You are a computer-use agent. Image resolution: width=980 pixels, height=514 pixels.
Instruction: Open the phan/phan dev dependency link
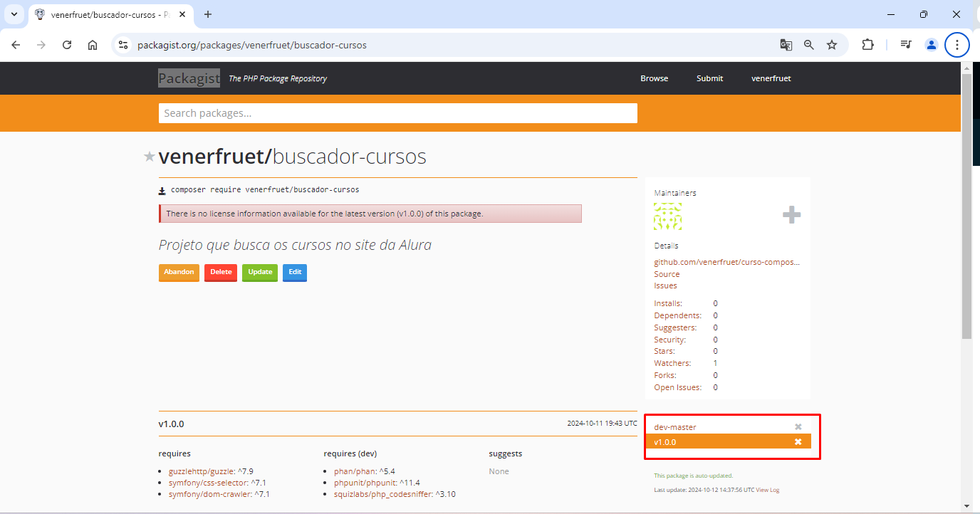[354, 471]
